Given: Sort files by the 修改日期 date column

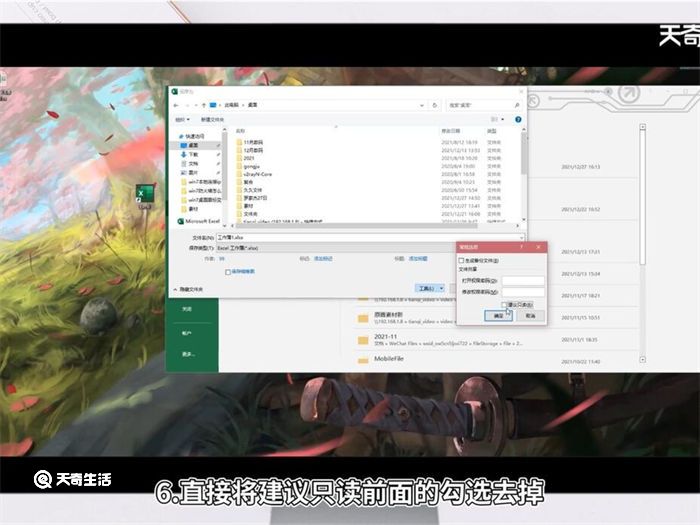Looking at the screenshot, I should (450, 131).
